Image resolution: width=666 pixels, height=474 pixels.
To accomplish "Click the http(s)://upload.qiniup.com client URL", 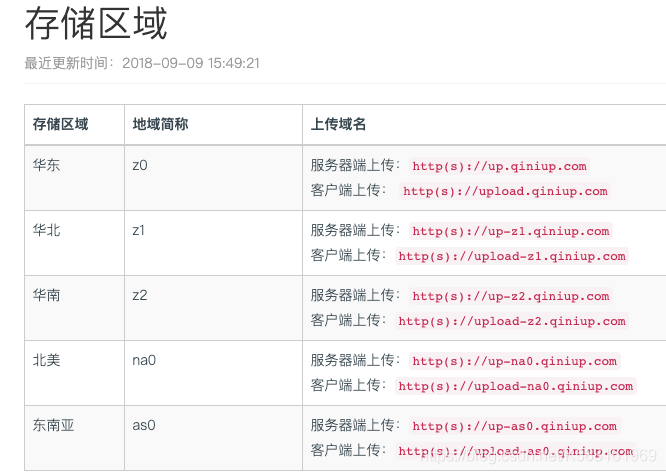I will [505, 191].
